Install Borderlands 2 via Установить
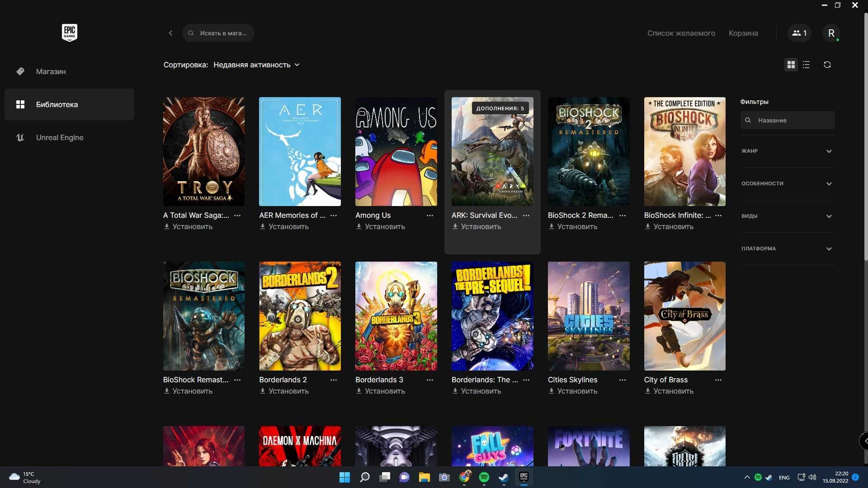The height and width of the screenshot is (488, 868). point(284,391)
